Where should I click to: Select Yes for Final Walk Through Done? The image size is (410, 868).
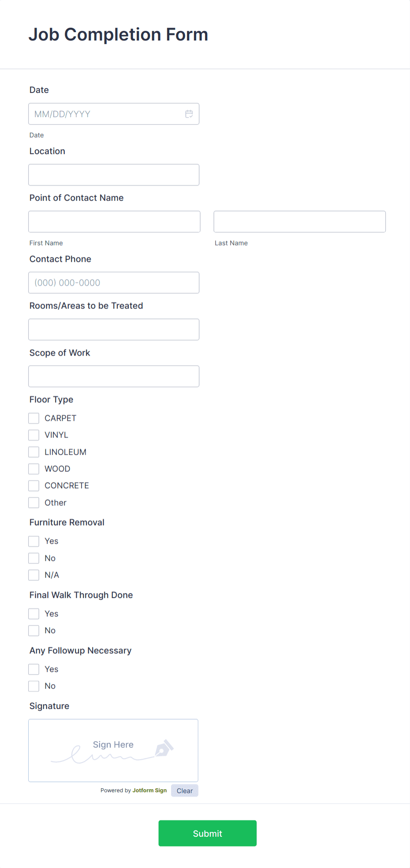(34, 613)
